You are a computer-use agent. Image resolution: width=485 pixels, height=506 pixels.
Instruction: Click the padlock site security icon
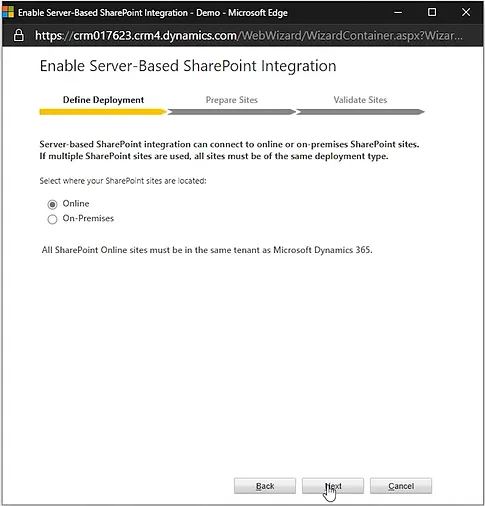[x=19, y=35]
